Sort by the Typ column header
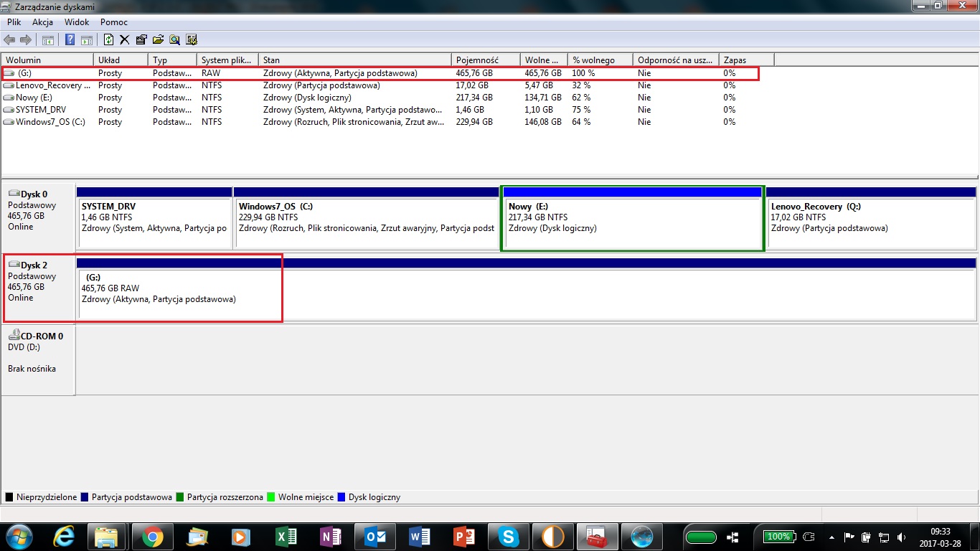980x551 pixels. 172,60
